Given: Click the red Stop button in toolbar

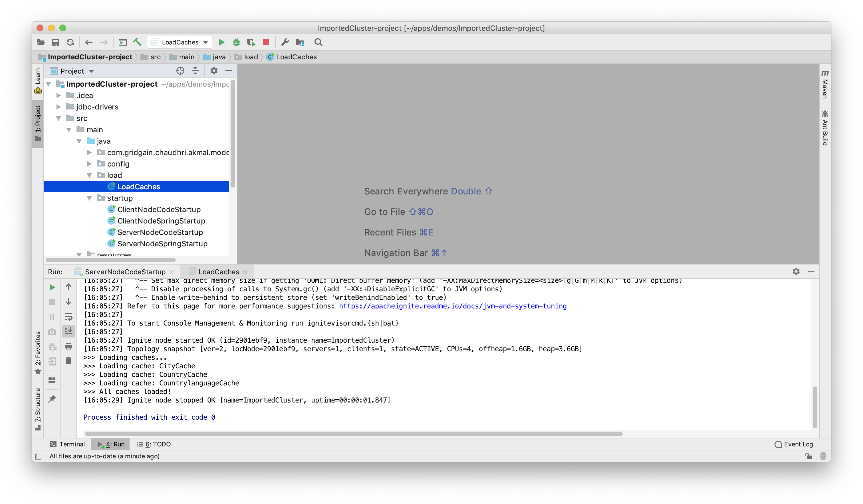Looking at the screenshot, I should coord(266,42).
